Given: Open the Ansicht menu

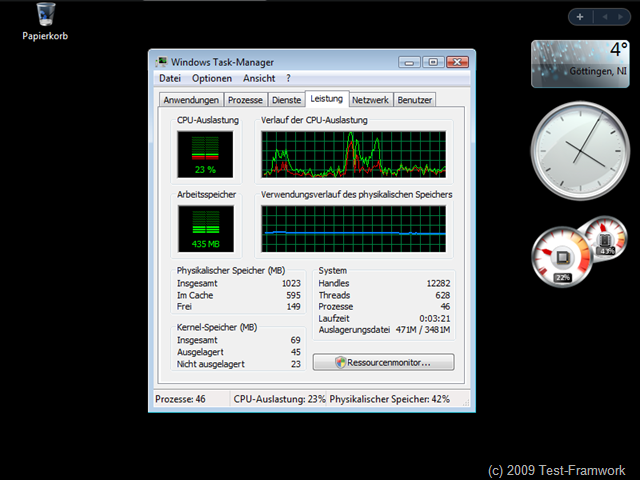Looking at the screenshot, I should tap(259, 78).
